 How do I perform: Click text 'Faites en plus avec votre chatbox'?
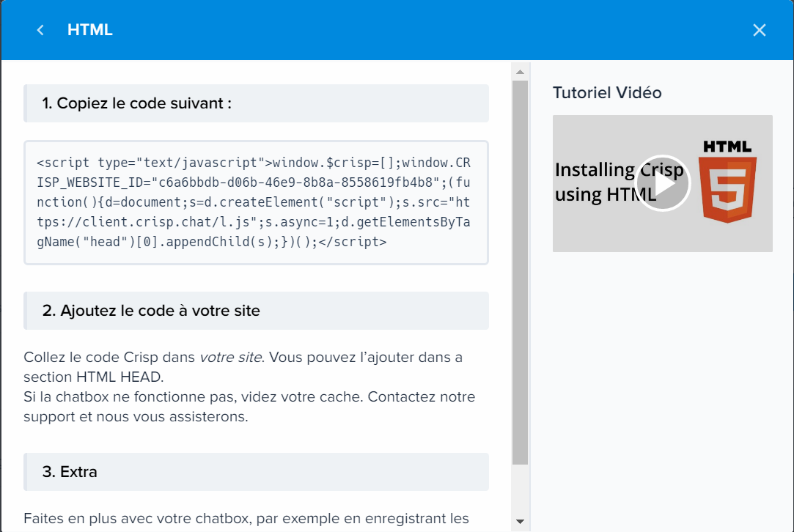click(x=137, y=519)
